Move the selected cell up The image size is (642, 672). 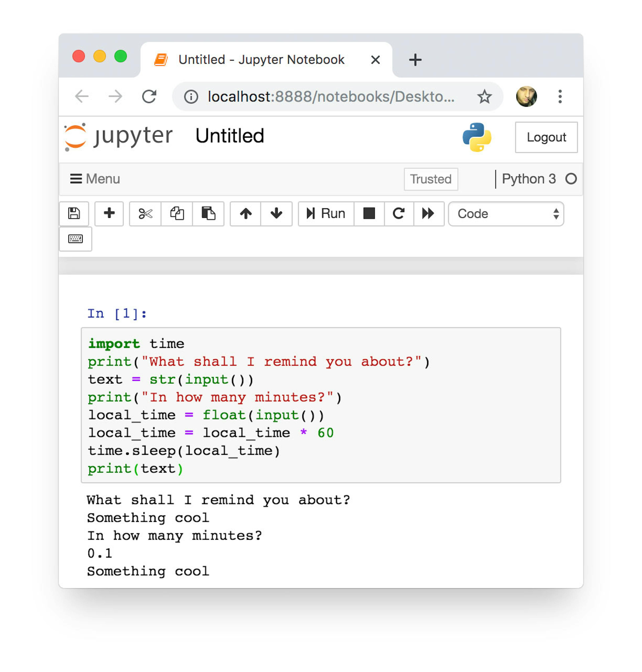pos(245,214)
